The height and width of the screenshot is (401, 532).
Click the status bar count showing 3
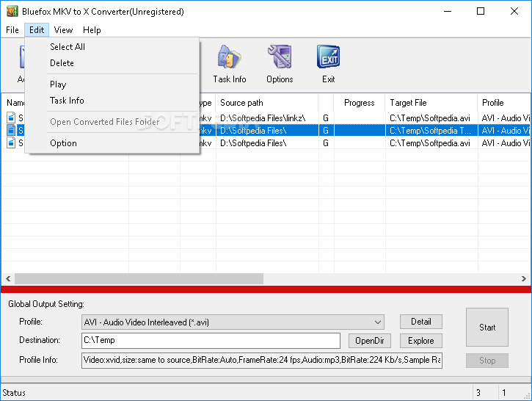point(478,393)
